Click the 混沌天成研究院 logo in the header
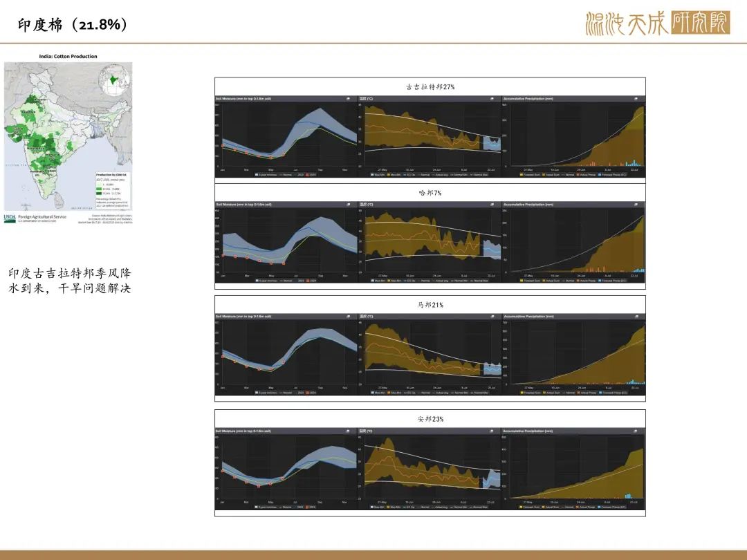This screenshot has width=747, height=560. pos(658,24)
